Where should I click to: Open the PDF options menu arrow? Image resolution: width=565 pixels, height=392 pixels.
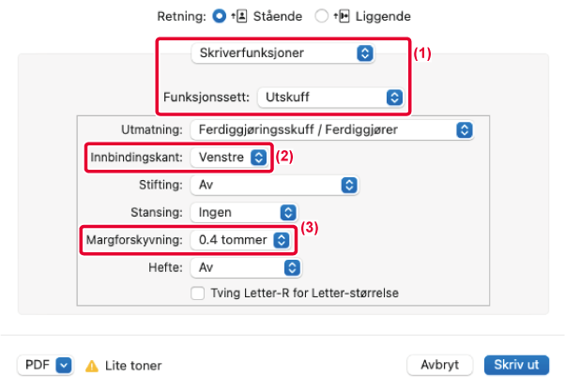(x=64, y=366)
